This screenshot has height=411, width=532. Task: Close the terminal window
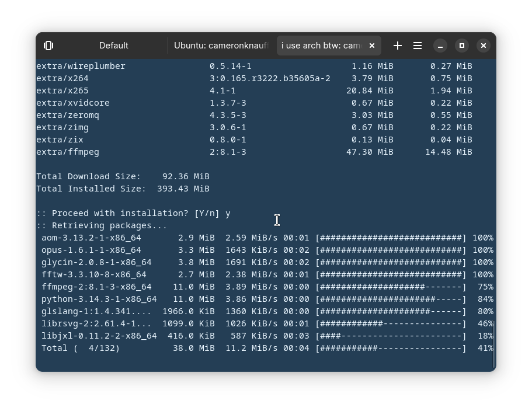point(484,46)
